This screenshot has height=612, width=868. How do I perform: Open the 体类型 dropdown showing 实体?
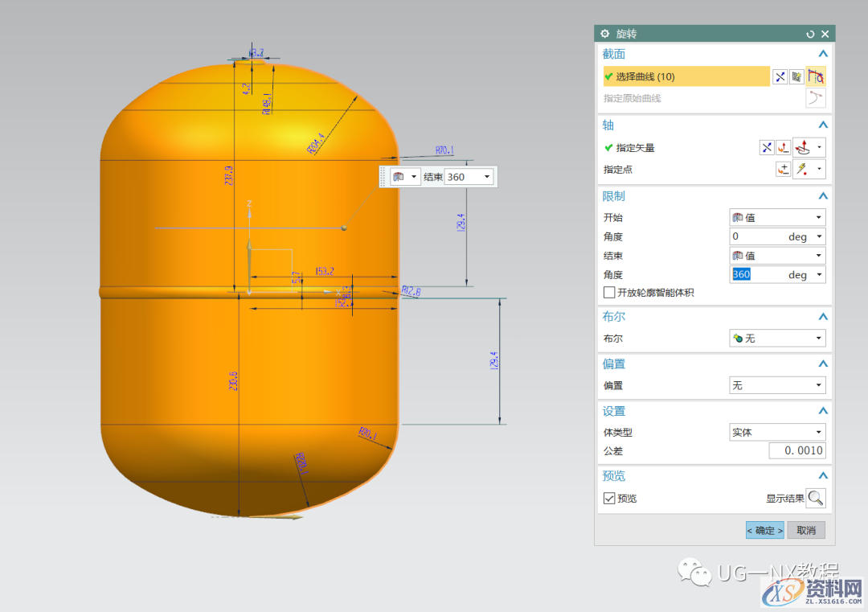[x=776, y=433]
